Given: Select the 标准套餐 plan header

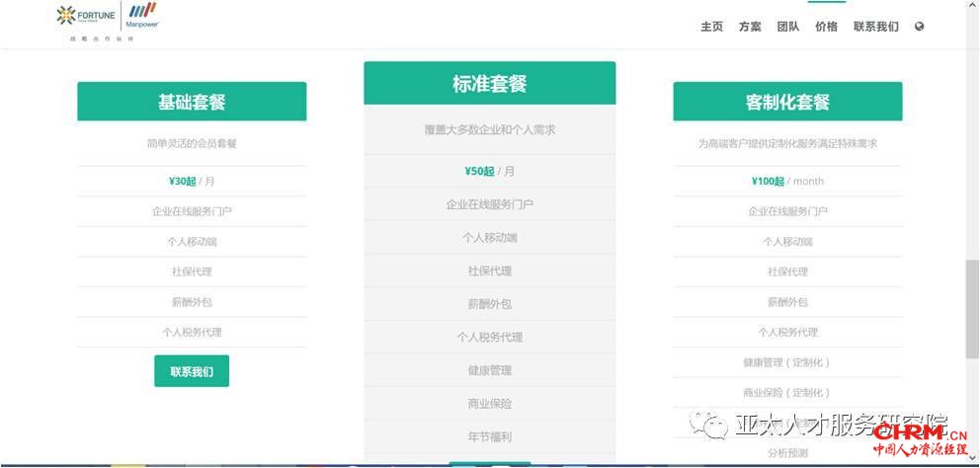Looking at the screenshot, I should point(489,84).
